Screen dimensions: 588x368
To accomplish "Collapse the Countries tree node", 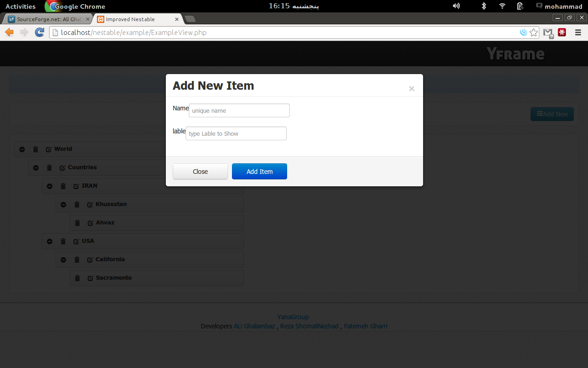I will pos(36,167).
